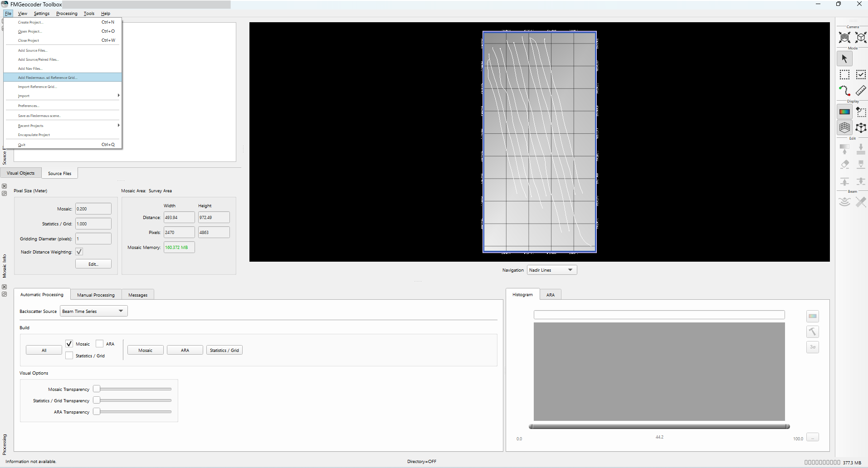
Task: Click the rectangular dashed selection tool
Action: tap(844, 75)
